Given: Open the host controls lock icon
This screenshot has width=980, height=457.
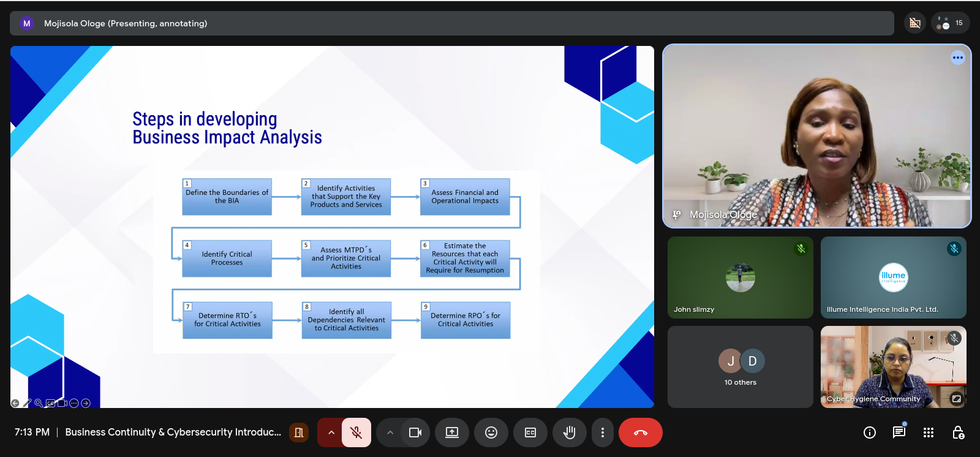Looking at the screenshot, I should (958, 432).
